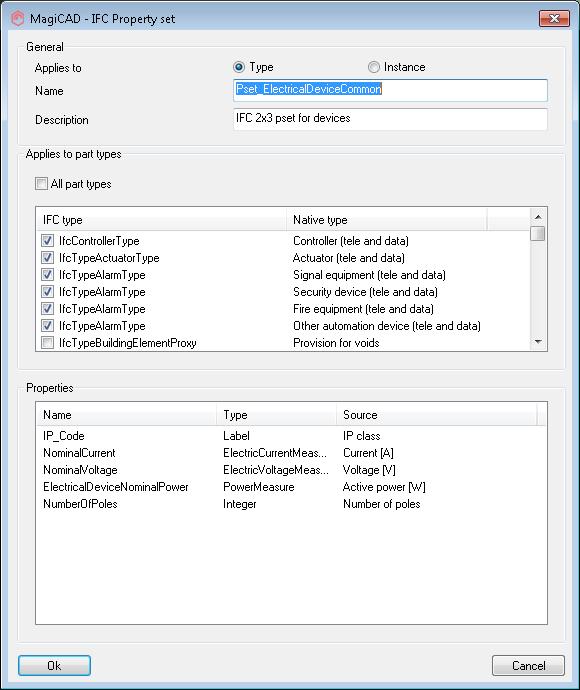Click the Name field with Pset_ElectricalDeviceCommon
The height and width of the screenshot is (690, 580).
point(390,90)
